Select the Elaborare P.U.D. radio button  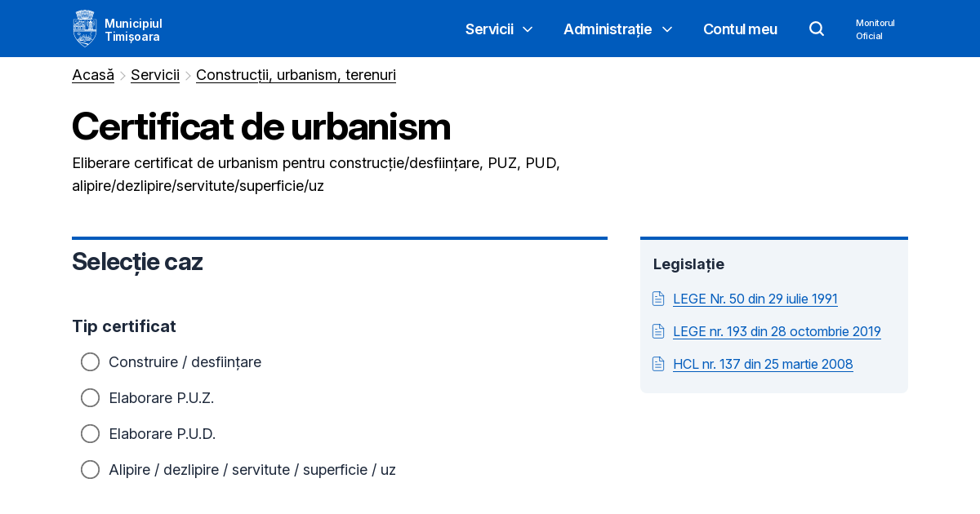pos(90,433)
